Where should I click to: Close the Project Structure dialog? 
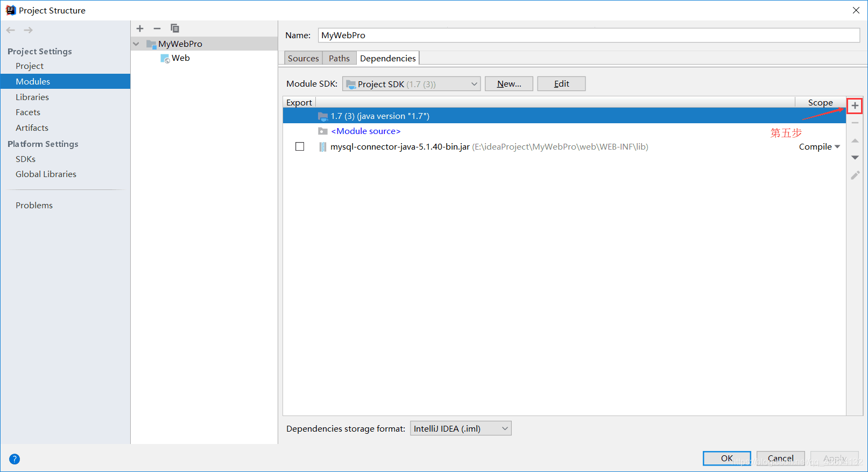pyautogui.click(x=856, y=10)
